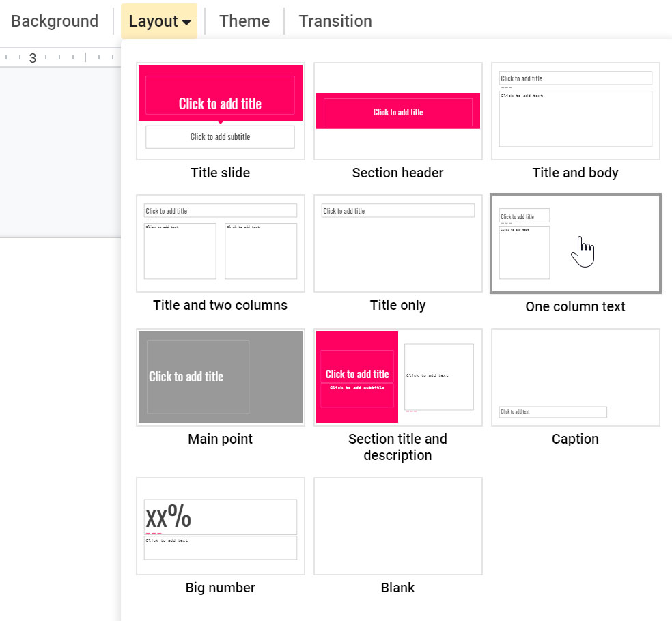This screenshot has height=621, width=672.
Task: Choose the One column text layout
Action: (575, 243)
